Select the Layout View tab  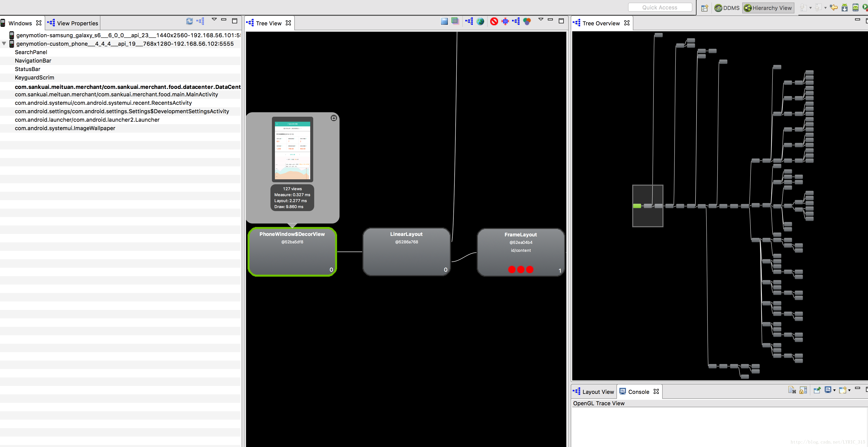tap(594, 392)
